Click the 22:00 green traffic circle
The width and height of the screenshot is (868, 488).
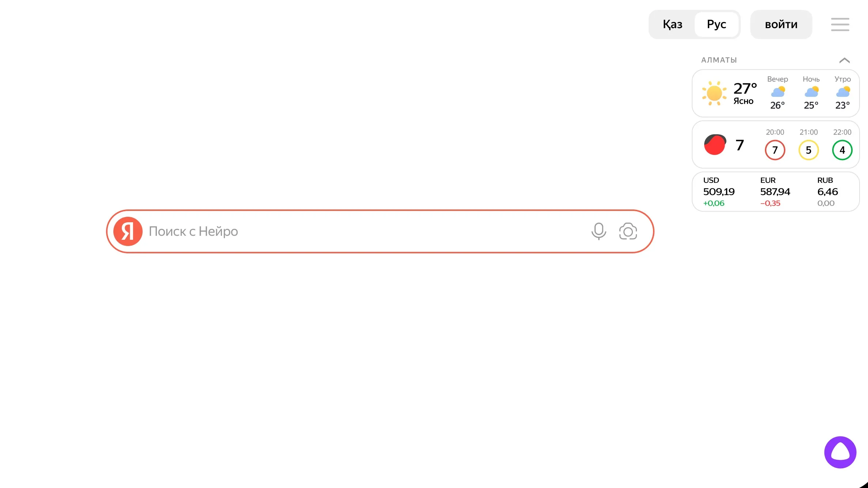click(x=842, y=150)
